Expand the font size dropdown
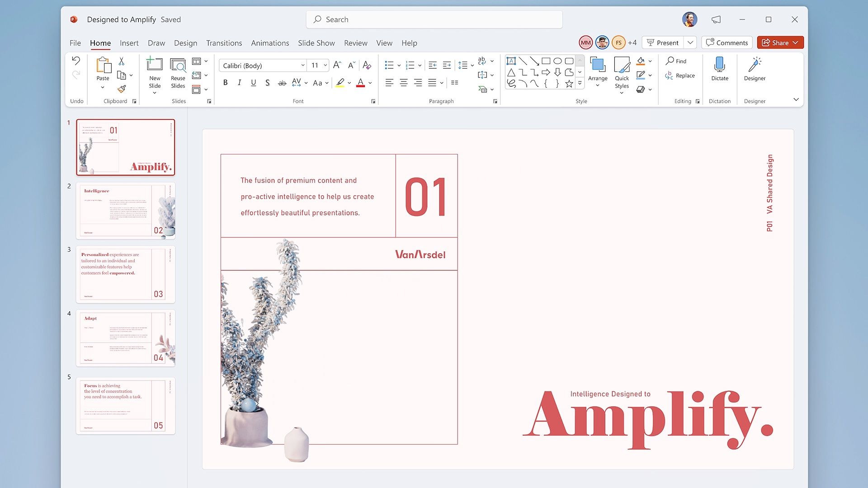This screenshot has width=868, height=488. 325,66
